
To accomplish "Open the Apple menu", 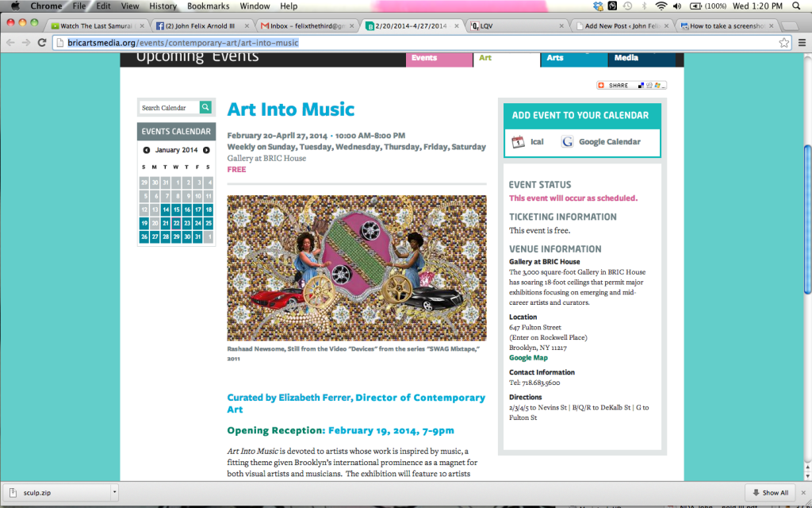I will 15,6.
